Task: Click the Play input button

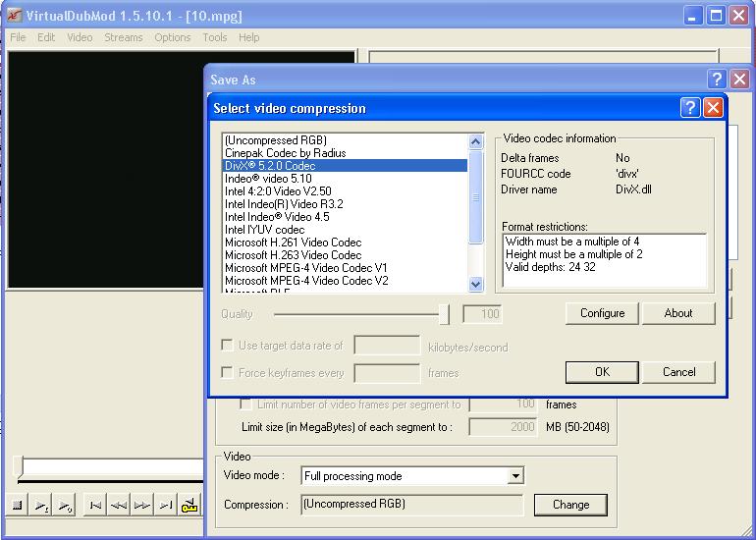Action: pos(41,506)
